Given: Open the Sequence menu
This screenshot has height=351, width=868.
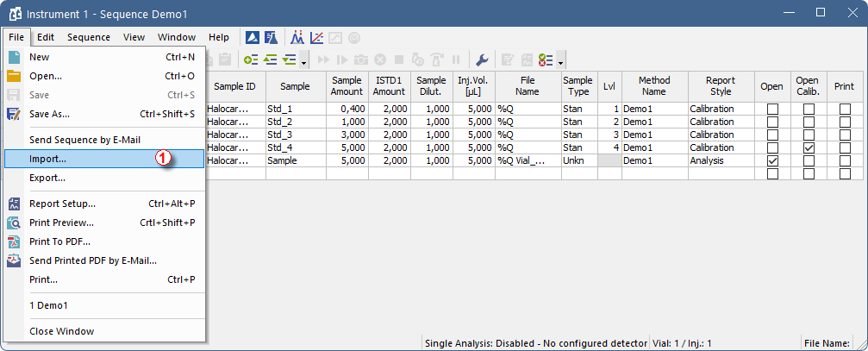Looking at the screenshot, I should [x=89, y=37].
